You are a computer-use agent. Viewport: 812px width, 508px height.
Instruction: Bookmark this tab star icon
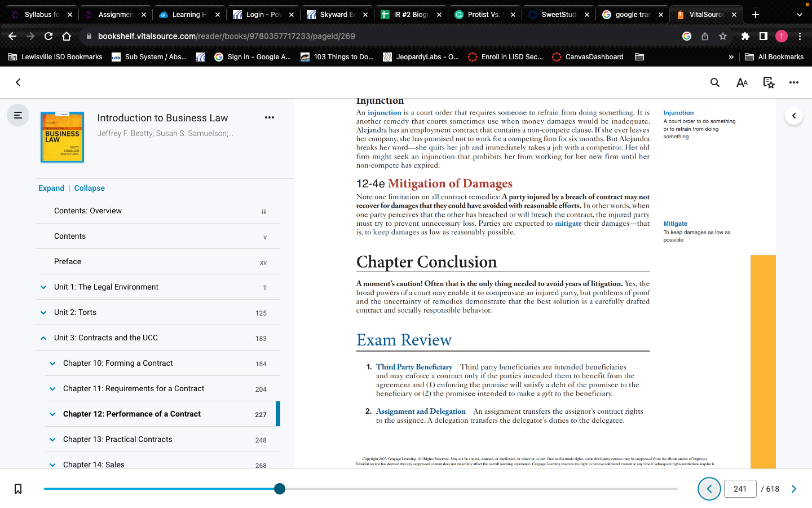723,36
